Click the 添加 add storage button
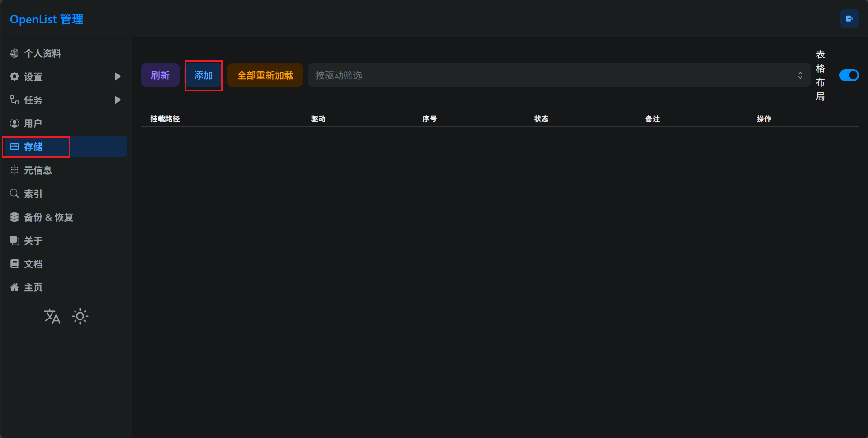 coord(203,75)
